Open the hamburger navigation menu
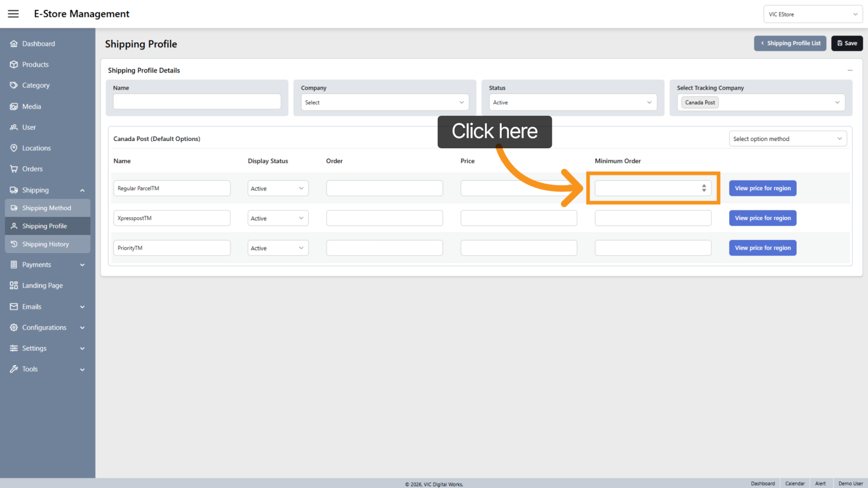This screenshot has width=868, height=488. pos(13,14)
